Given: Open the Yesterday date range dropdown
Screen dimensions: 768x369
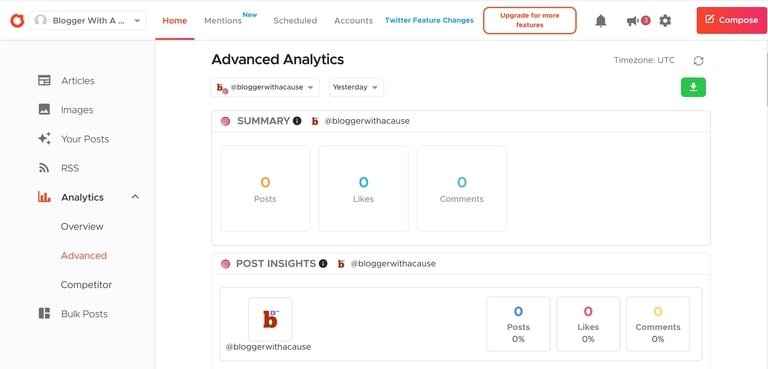Looking at the screenshot, I should [x=356, y=87].
